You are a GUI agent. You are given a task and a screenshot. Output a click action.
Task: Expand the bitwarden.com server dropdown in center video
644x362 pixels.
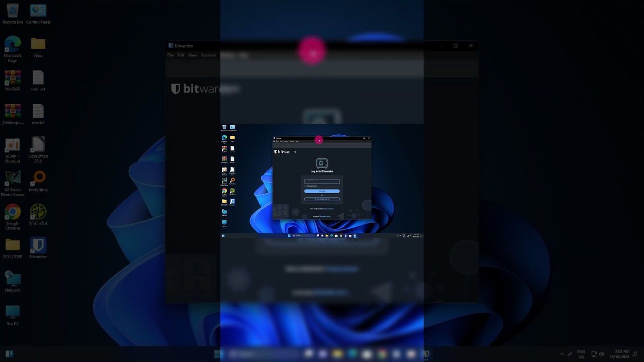[x=325, y=216]
